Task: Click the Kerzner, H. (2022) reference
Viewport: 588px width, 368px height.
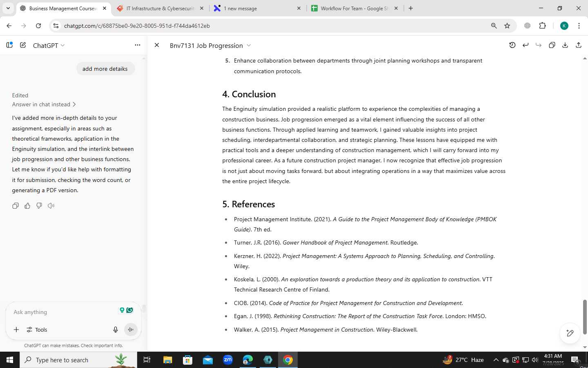Action: [364, 261]
